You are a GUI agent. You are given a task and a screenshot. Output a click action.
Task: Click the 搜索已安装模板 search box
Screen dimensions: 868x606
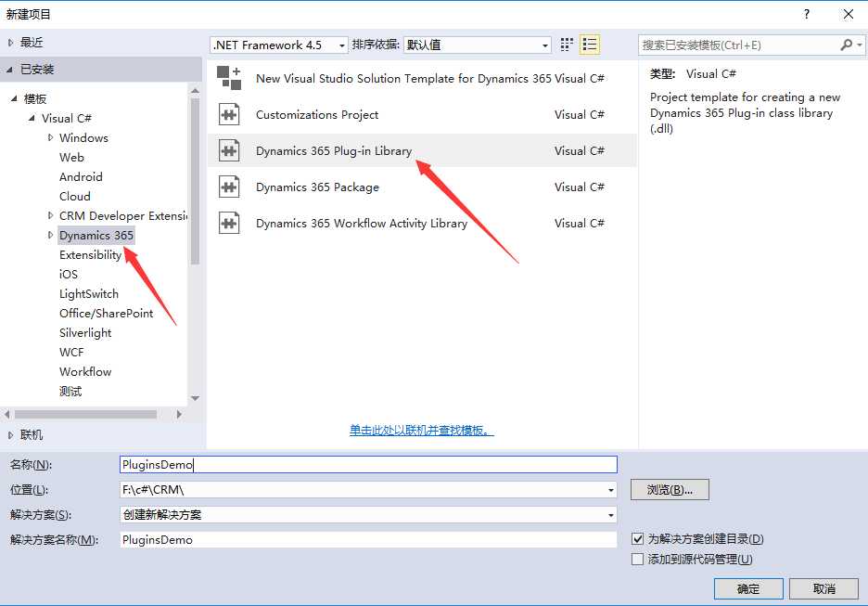pyautogui.click(x=740, y=45)
